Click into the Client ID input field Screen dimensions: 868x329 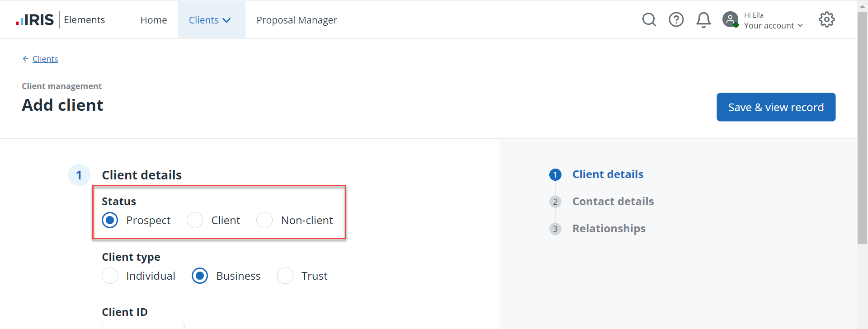point(143,325)
